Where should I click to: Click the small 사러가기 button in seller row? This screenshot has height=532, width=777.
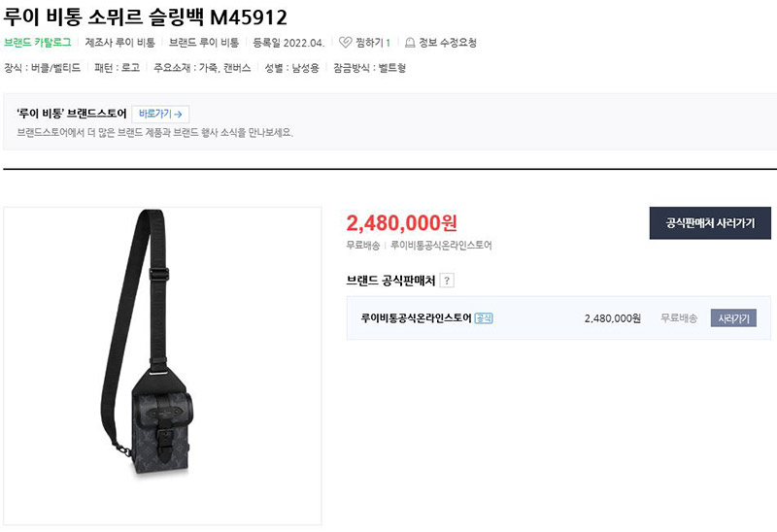point(733,318)
